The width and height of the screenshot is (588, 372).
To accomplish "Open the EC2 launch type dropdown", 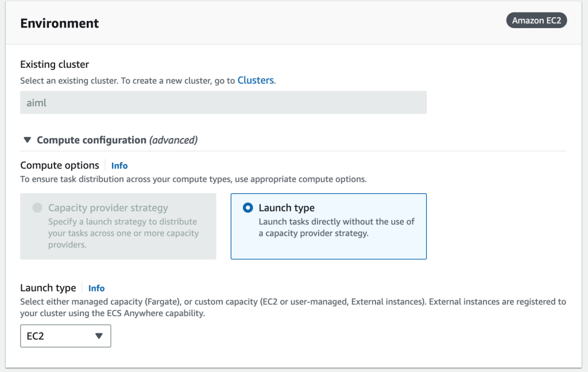I will pos(65,336).
